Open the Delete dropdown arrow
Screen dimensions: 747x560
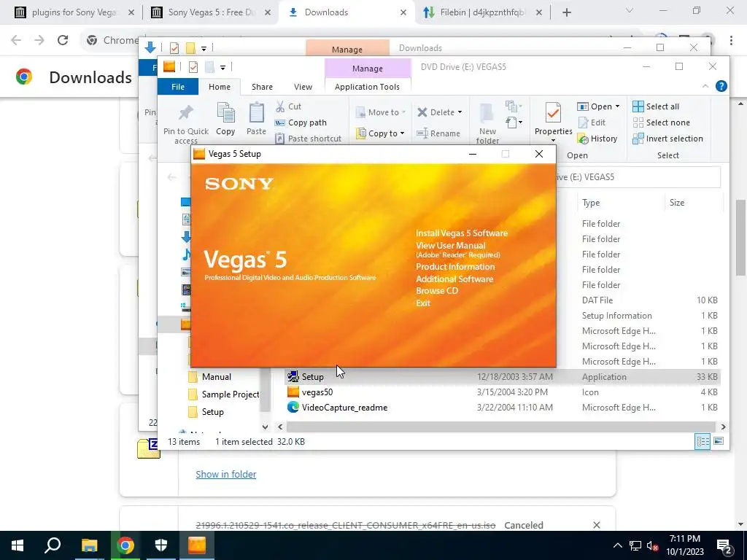point(460,112)
